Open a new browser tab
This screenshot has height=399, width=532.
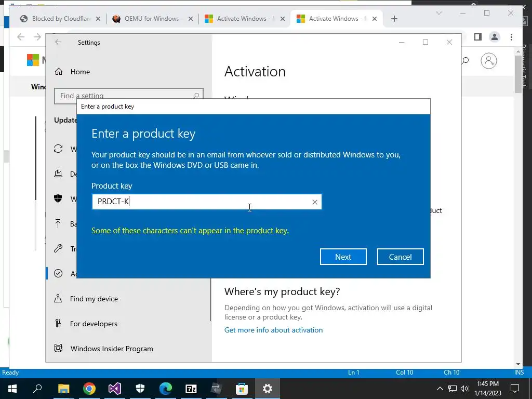click(394, 19)
